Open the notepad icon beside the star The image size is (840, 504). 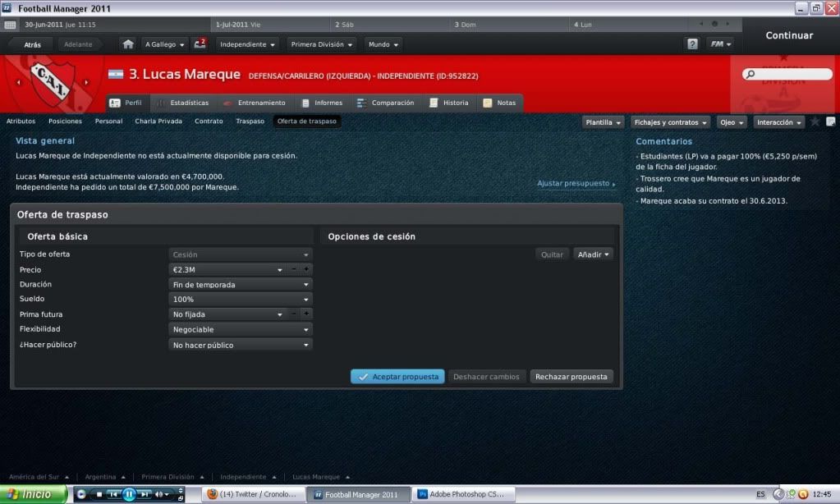830,121
